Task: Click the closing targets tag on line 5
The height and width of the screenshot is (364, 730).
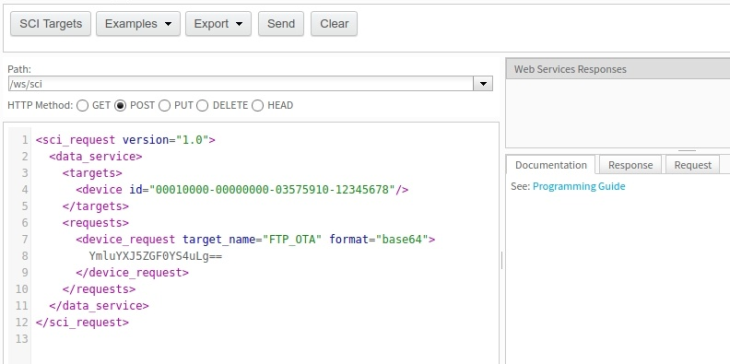Action: [x=95, y=206]
